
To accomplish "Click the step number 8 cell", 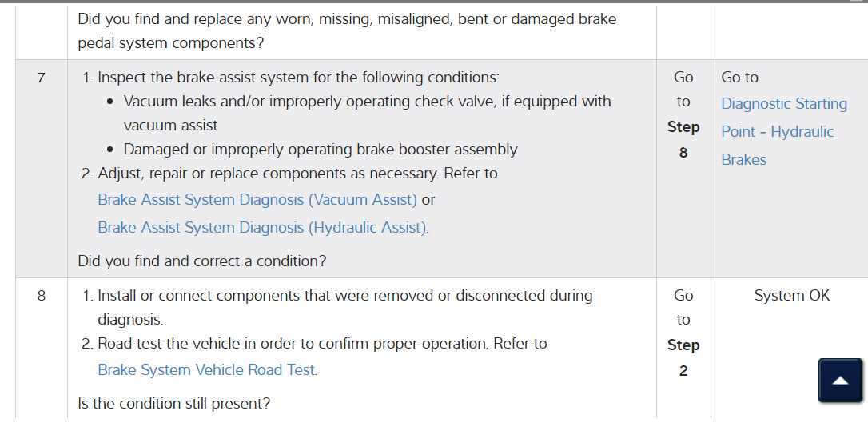I will [42, 296].
